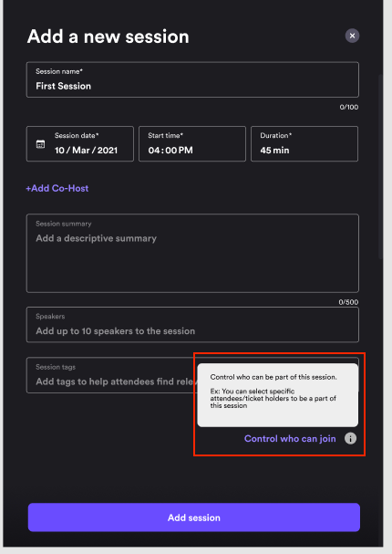
Task: Select the hour 04 in Start time
Action: pos(154,151)
